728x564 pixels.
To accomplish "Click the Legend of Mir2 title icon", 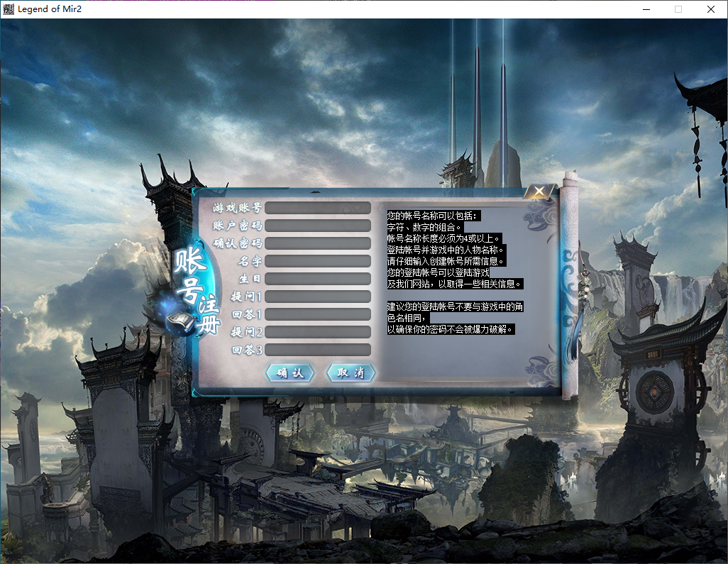I will pyautogui.click(x=8, y=9).
